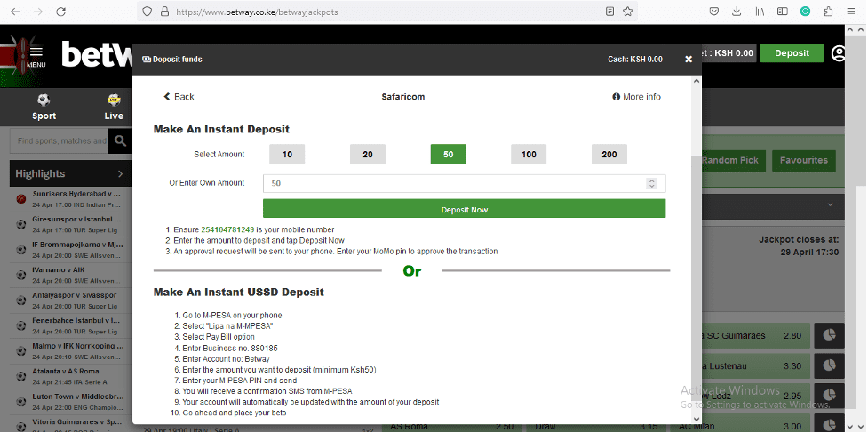
Task: Click the search magnifier button
Action: coord(120,141)
